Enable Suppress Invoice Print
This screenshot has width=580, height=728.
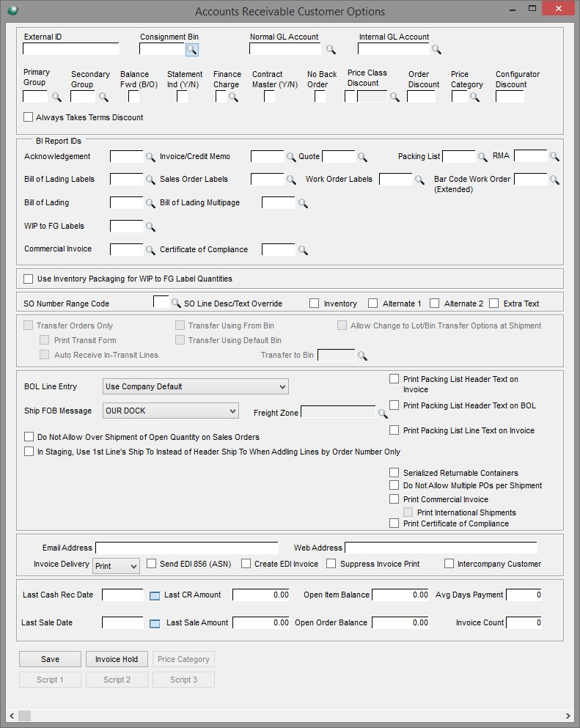click(331, 564)
